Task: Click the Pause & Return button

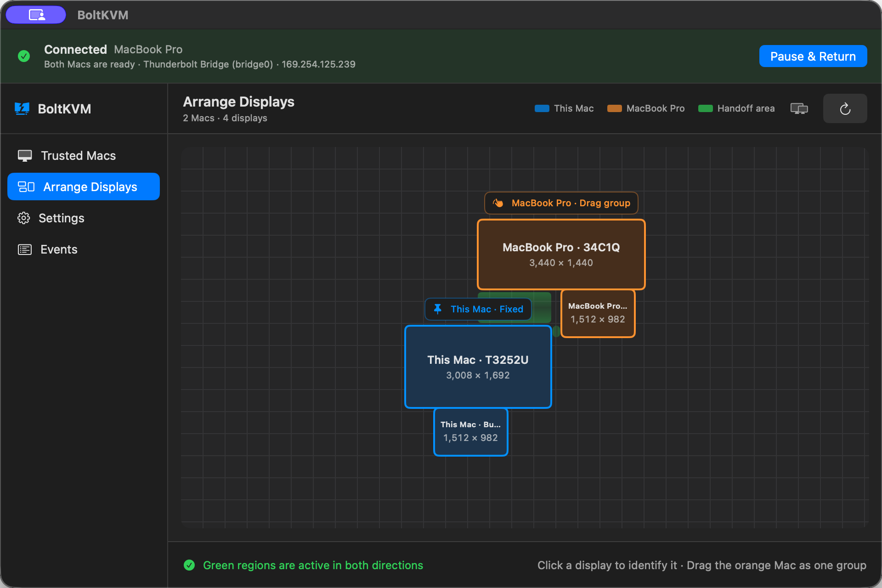Action: (x=813, y=56)
